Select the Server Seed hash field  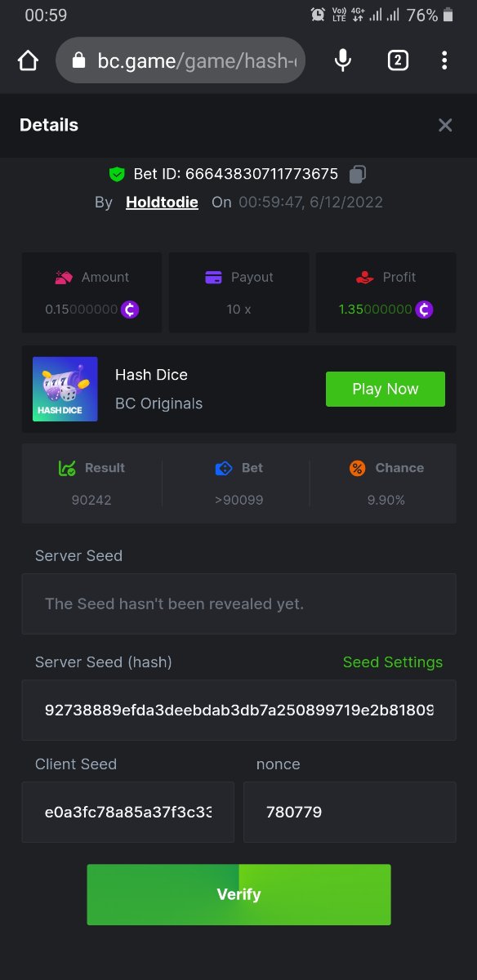coord(238,710)
